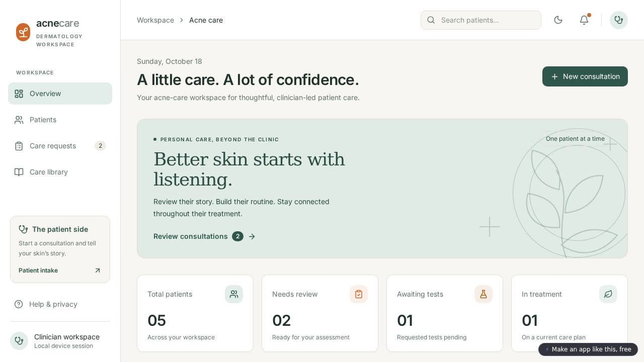This screenshot has width=644, height=362.
Task: Start a New consultation
Action: (x=585, y=76)
